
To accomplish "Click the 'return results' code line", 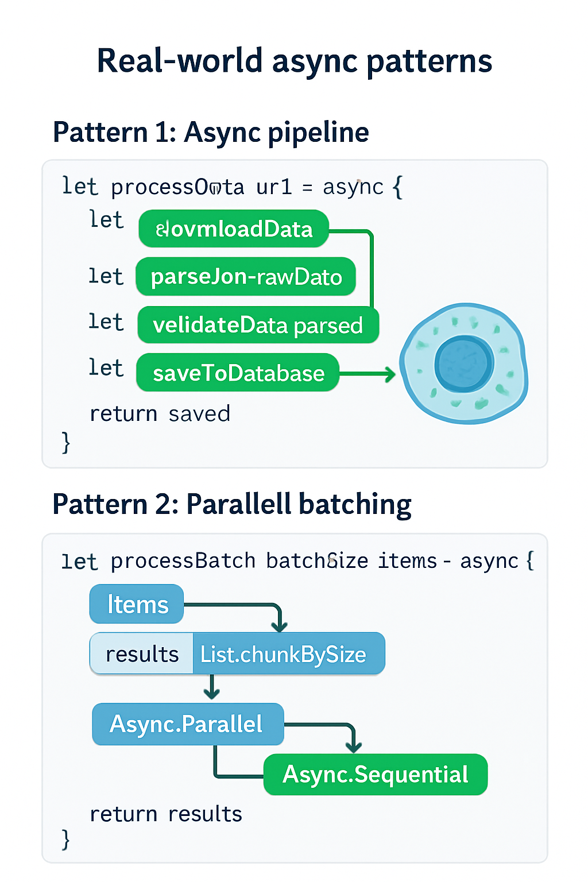I will [x=165, y=814].
